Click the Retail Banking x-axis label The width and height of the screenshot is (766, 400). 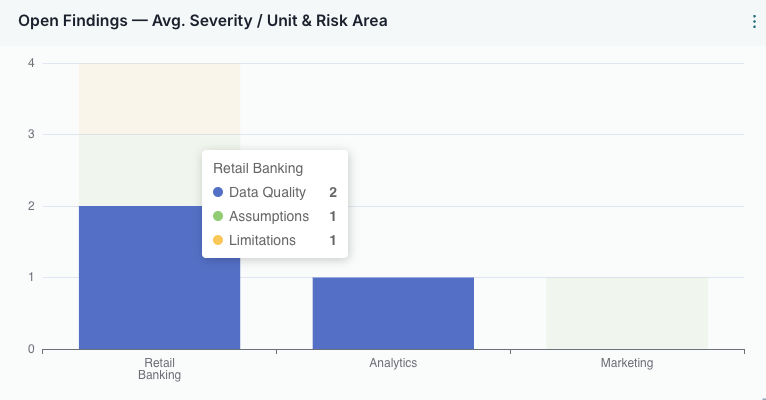click(x=160, y=369)
